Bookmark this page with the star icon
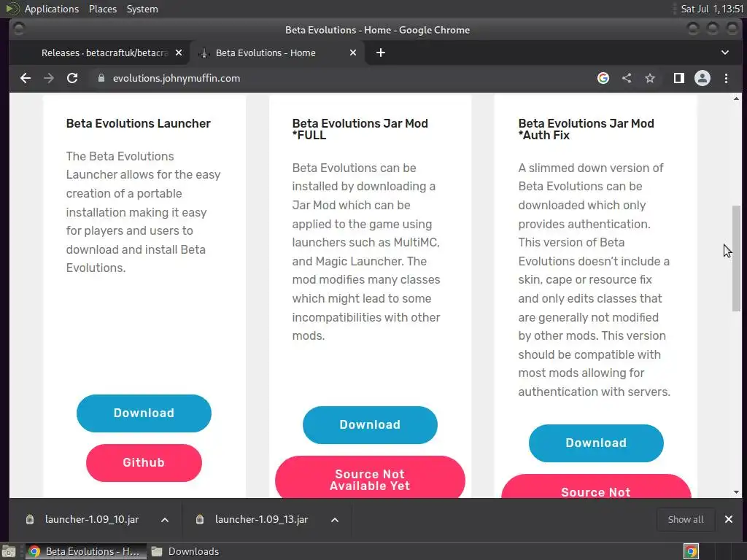 coord(650,78)
